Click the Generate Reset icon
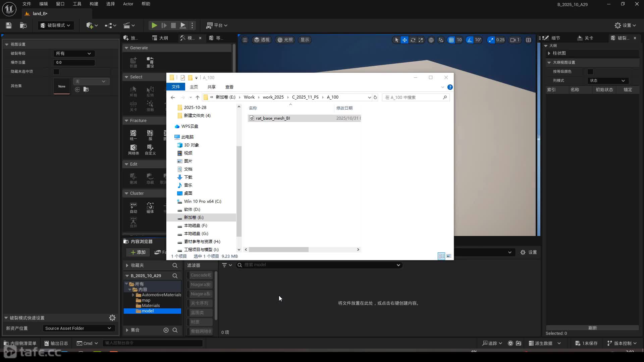The width and height of the screenshot is (644, 362). (150, 62)
